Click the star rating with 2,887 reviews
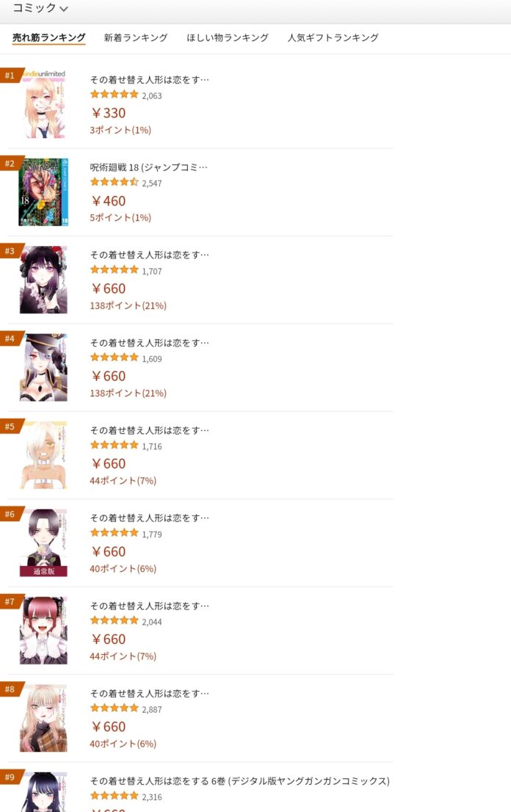Image resolution: width=511 pixels, height=812 pixels. point(115,708)
